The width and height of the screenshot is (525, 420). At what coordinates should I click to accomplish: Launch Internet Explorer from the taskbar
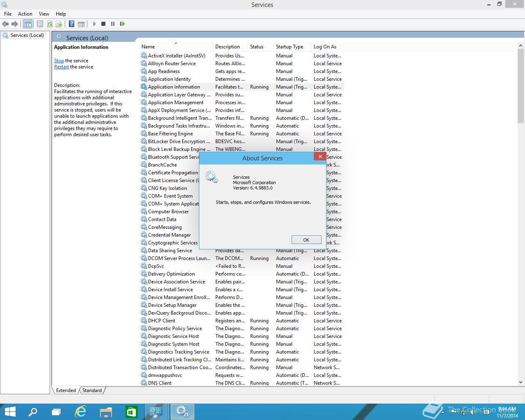click(81, 412)
